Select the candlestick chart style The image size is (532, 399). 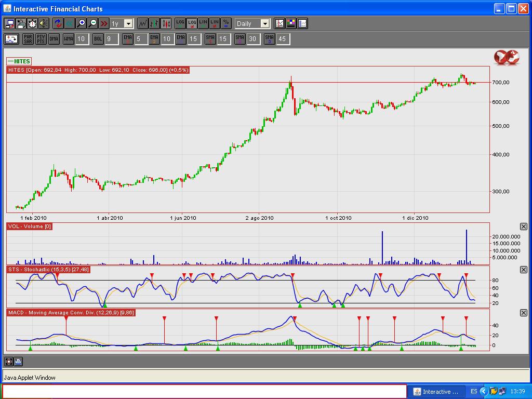click(x=165, y=23)
